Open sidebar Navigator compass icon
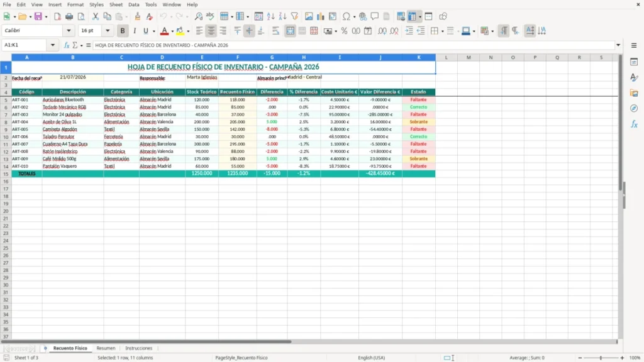This screenshot has width=644, height=362. (x=634, y=108)
